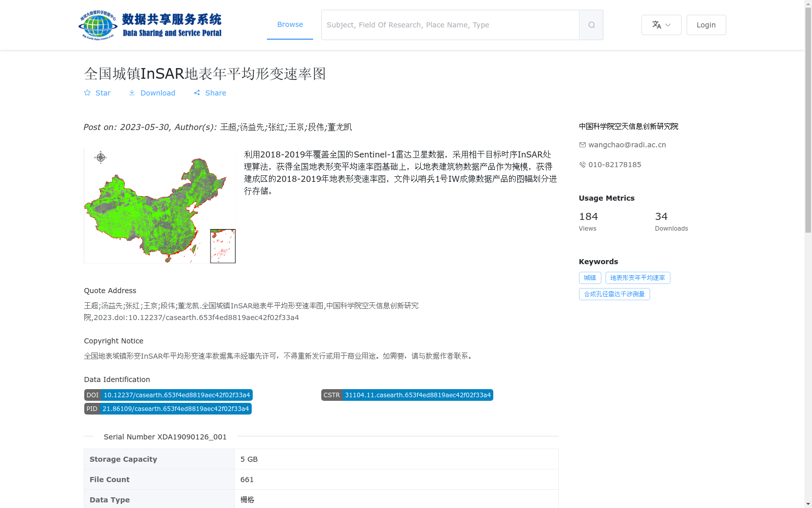
Task: Click the phone icon beside 010-82178185
Action: coord(583,165)
